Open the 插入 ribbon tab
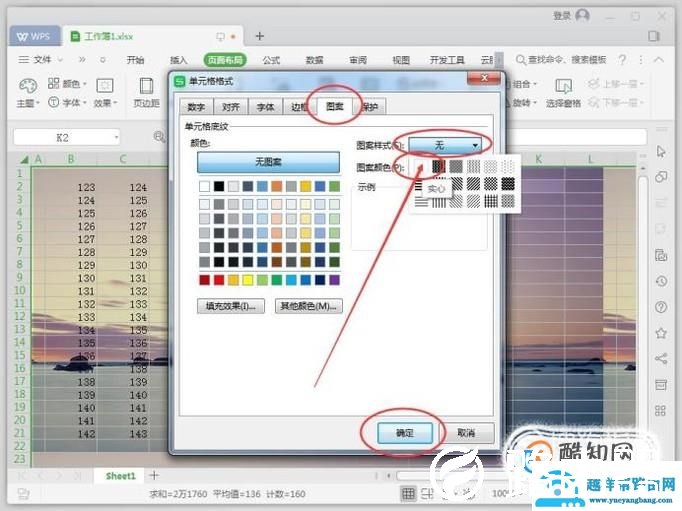682x511 pixels. tap(178, 60)
